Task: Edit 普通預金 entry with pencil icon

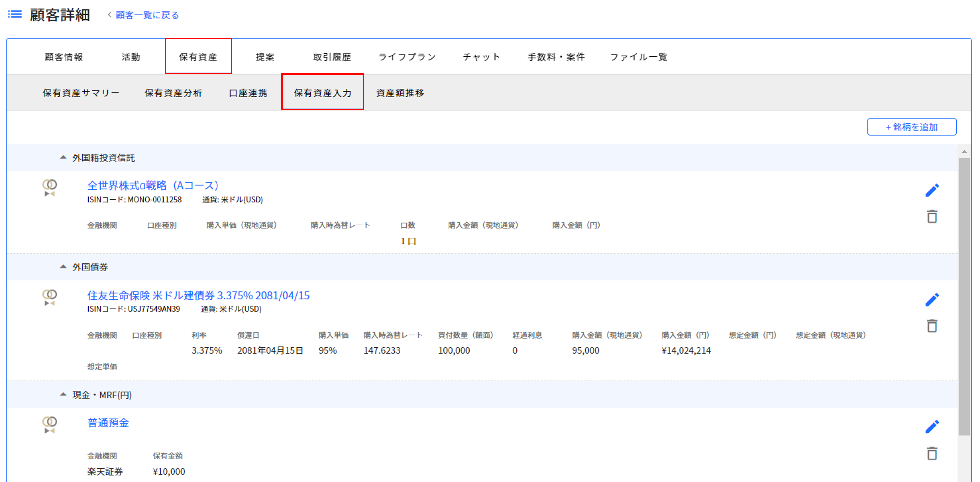Action: tap(932, 427)
